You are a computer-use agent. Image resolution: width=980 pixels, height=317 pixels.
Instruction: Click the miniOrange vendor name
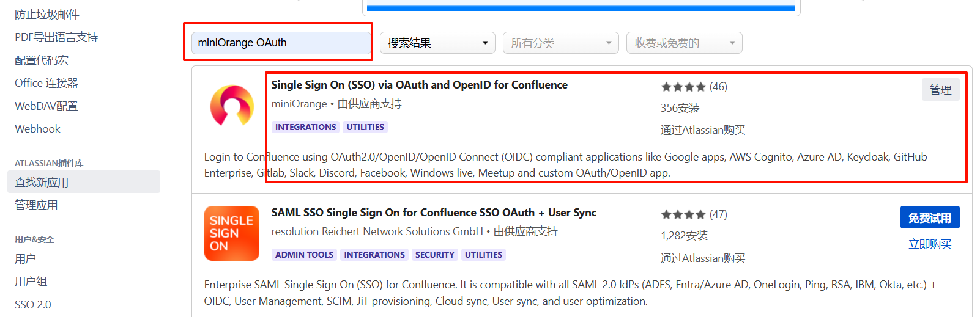(299, 104)
